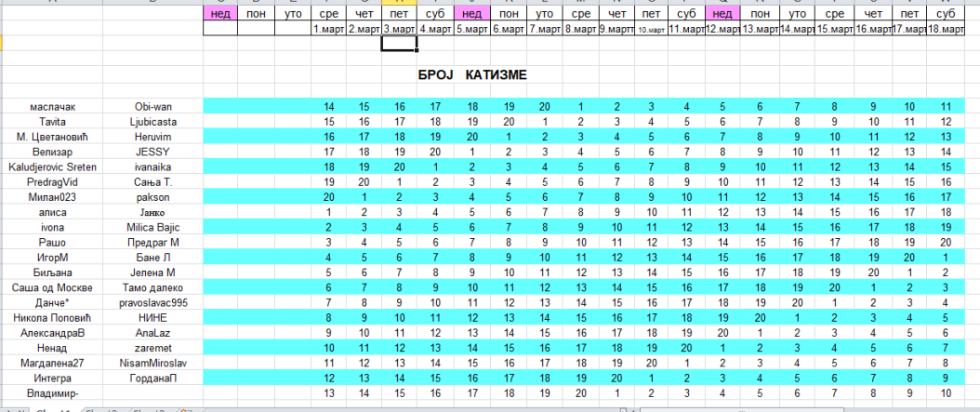
Task: Click the чет header above 16.март
Action: point(872,13)
